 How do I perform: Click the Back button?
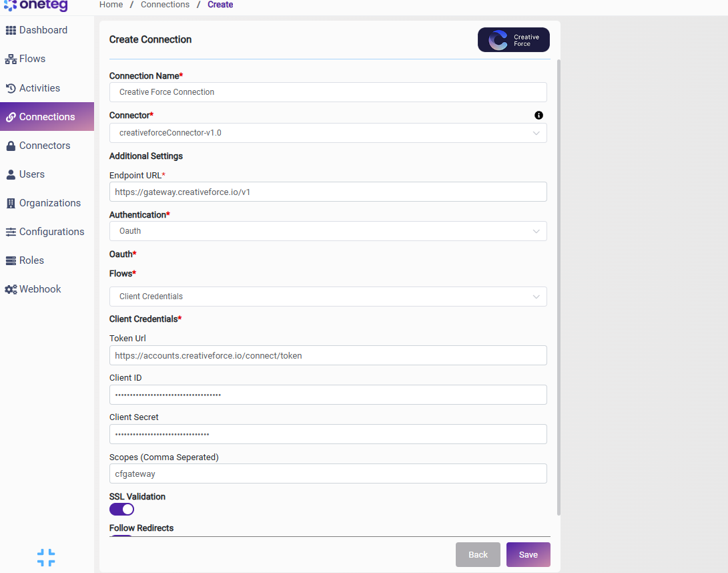[478, 554]
